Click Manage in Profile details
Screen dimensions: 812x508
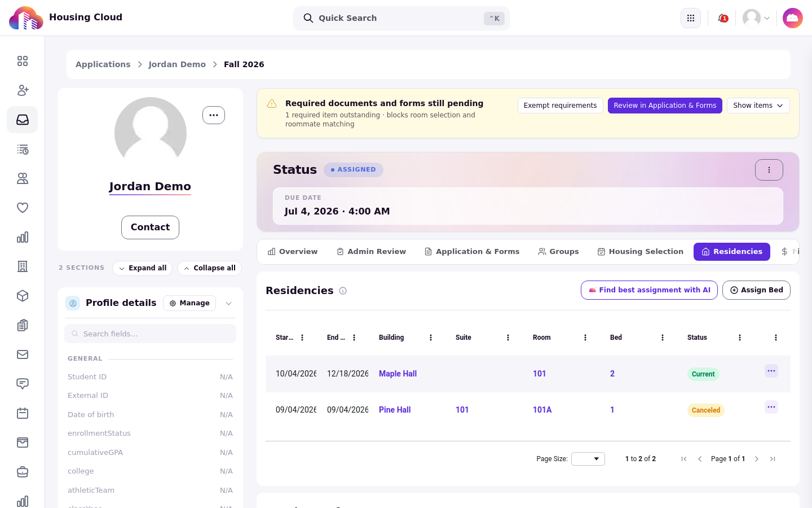[x=189, y=303]
